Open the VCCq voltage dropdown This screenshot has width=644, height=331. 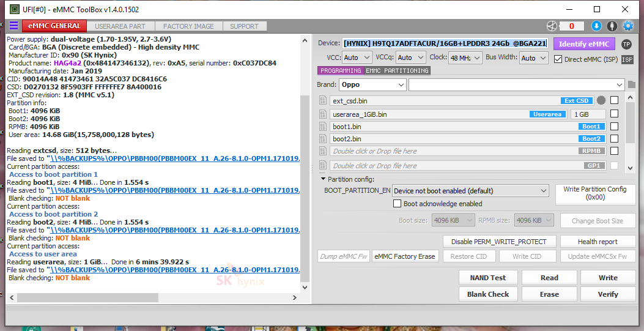[411, 58]
